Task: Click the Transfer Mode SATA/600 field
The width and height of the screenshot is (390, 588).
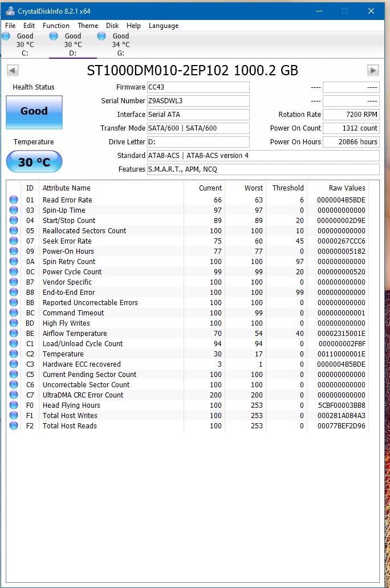Action: pos(198,128)
